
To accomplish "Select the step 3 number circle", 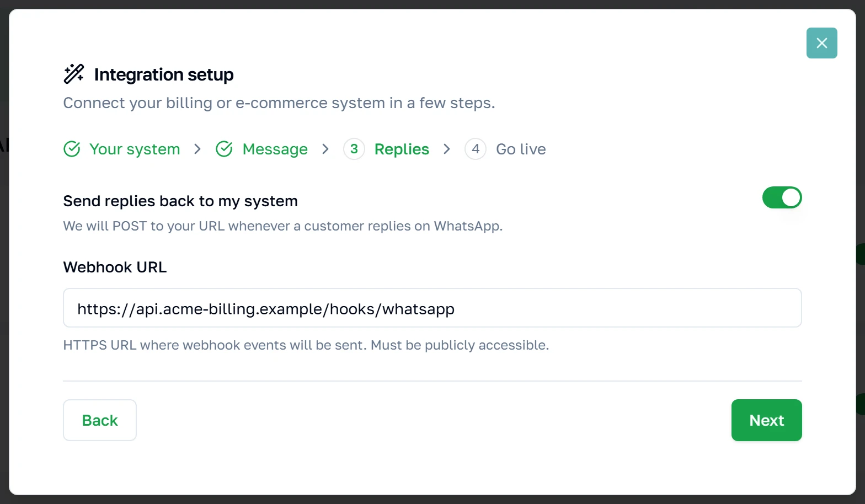I will [x=354, y=149].
